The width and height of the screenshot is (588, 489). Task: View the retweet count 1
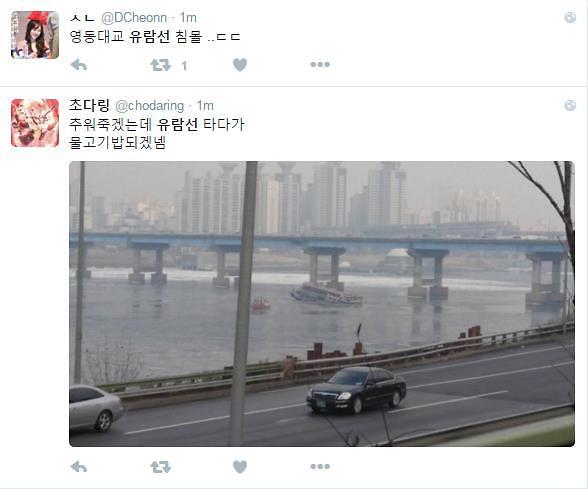point(184,66)
